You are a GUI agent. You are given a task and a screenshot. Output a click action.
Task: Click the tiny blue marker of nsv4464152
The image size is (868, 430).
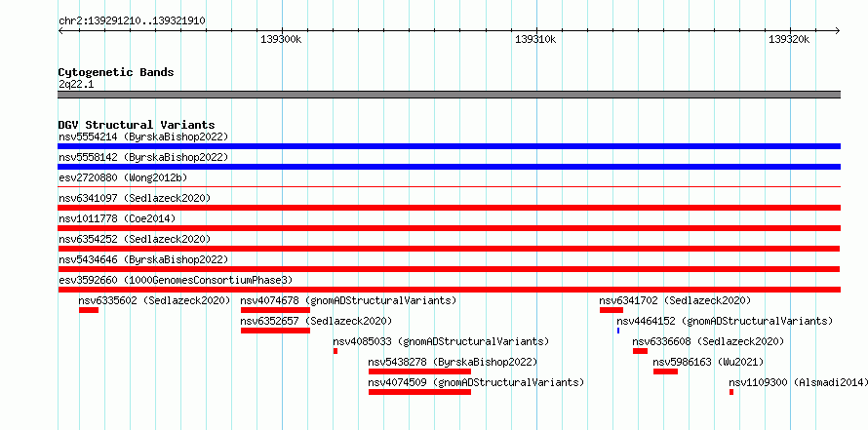pyautogui.click(x=618, y=331)
